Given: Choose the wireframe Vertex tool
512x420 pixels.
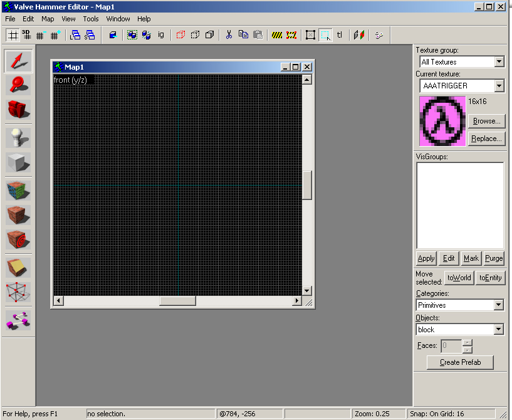Looking at the screenshot, I should pyautogui.click(x=18, y=292).
